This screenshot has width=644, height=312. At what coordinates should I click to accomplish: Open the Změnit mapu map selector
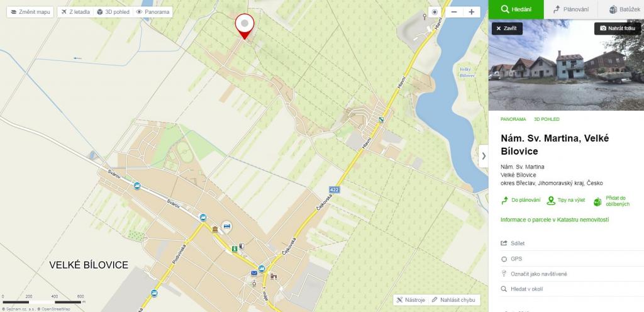pyautogui.click(x=30, y=12)
